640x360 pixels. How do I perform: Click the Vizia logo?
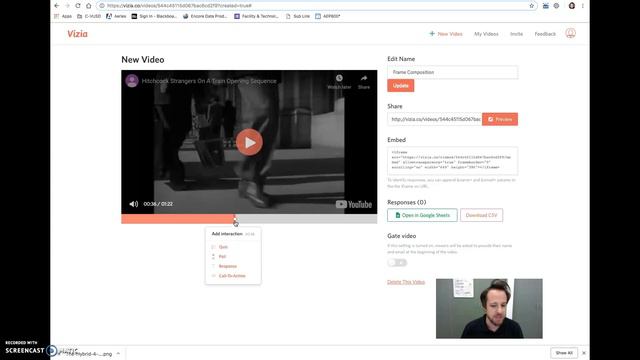coord(78,34)
